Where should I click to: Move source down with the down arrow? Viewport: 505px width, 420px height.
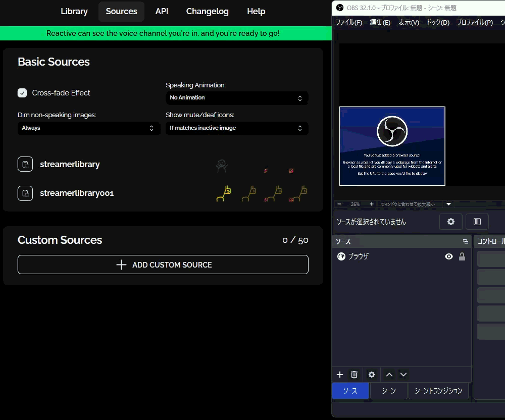coord(403,375)
